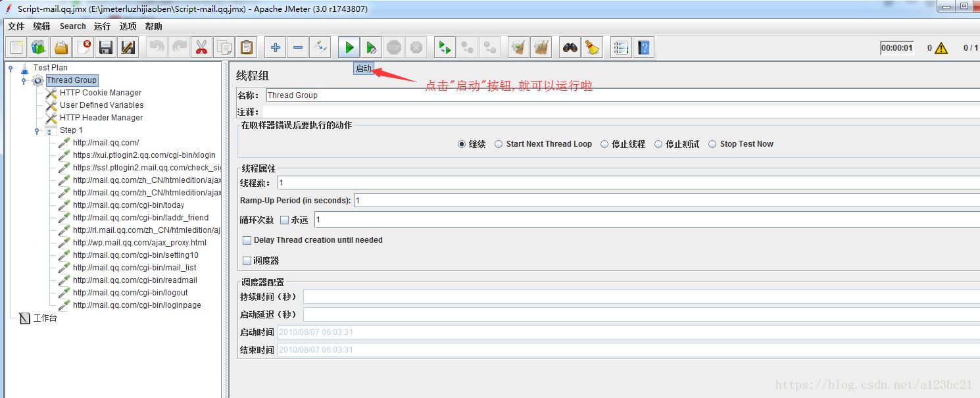This screenshot has width=980, height=398.
Task: Click Remote Start All icon
Action: 445,47
